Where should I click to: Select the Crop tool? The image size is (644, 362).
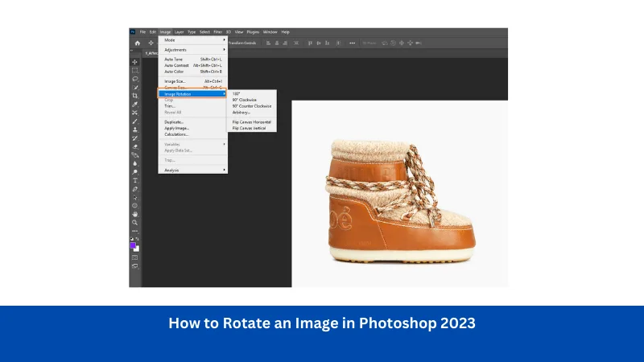click(134, 96)
